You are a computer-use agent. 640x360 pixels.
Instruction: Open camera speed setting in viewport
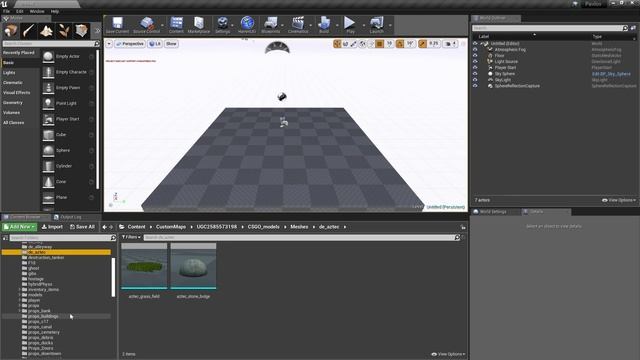451,44
